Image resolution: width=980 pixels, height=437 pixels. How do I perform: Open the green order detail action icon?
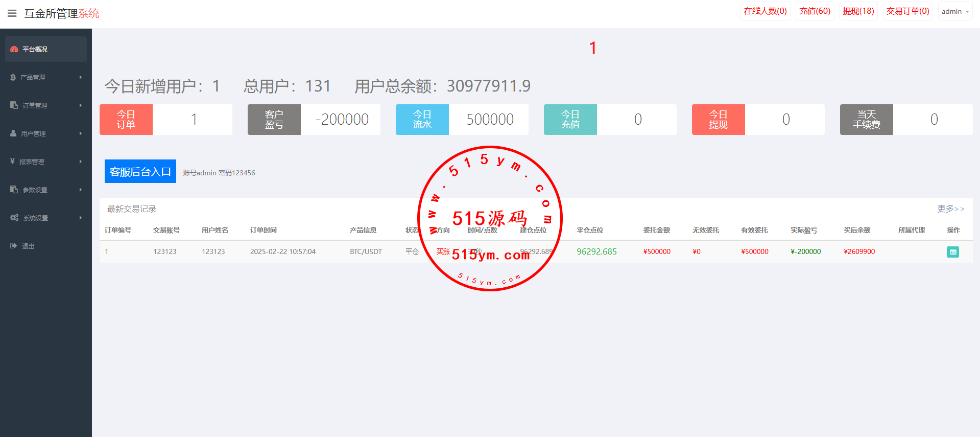pyautogui.click(x=952, y=252)
